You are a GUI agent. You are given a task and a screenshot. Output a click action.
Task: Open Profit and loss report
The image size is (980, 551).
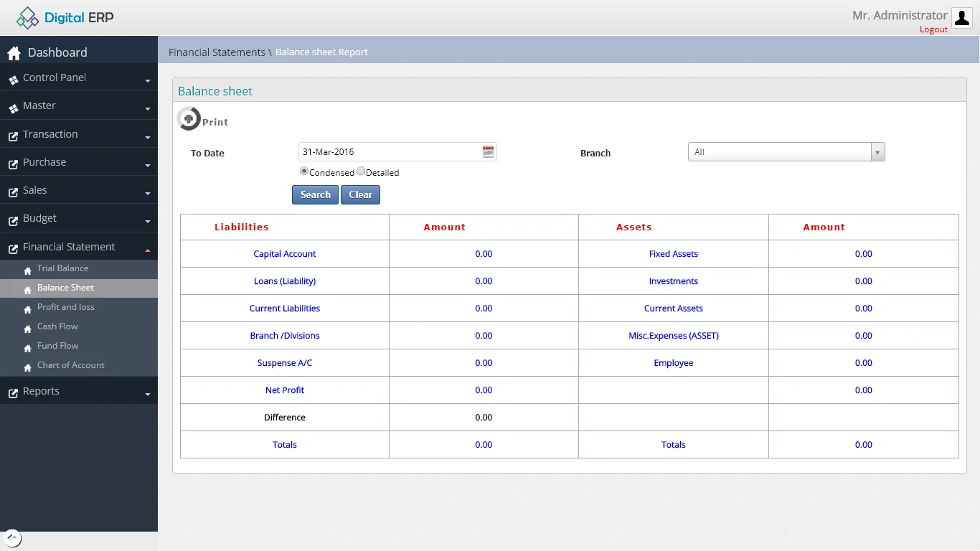tap(66, 307)
